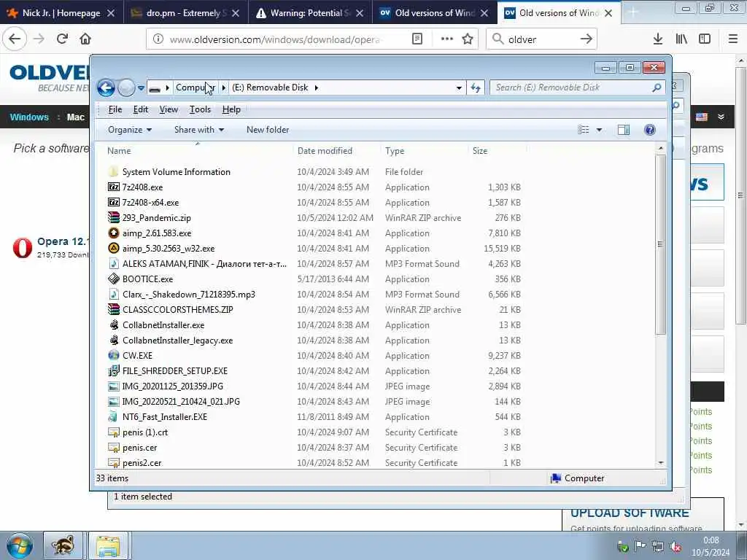
Task: Bookmark this page with star icon
Action: 468,39
